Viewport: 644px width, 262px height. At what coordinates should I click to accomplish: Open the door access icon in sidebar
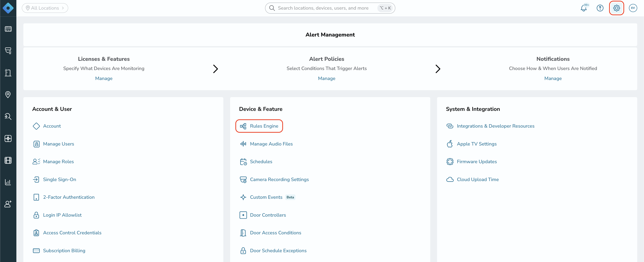[8, 73]
